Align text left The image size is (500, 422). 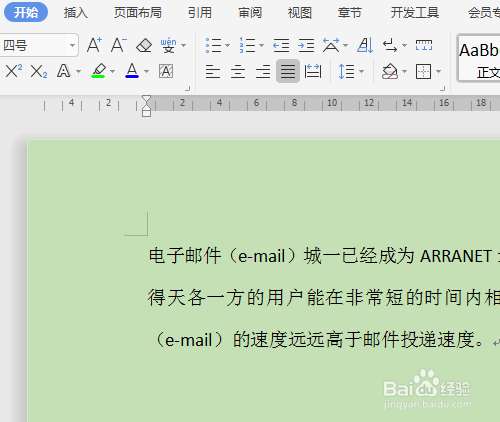coord(213,71)
